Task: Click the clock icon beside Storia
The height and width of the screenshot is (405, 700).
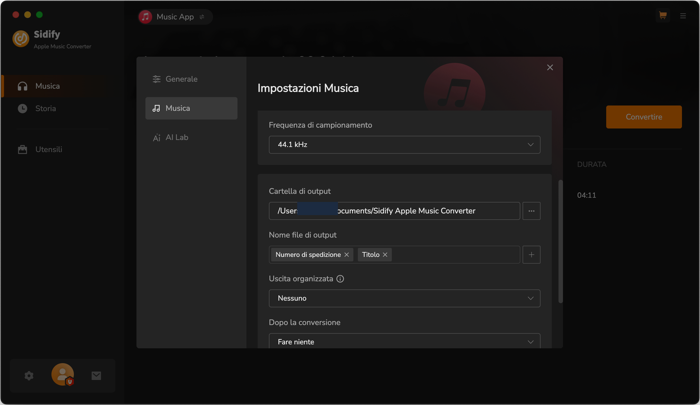Action: click(x=22, y=109)
